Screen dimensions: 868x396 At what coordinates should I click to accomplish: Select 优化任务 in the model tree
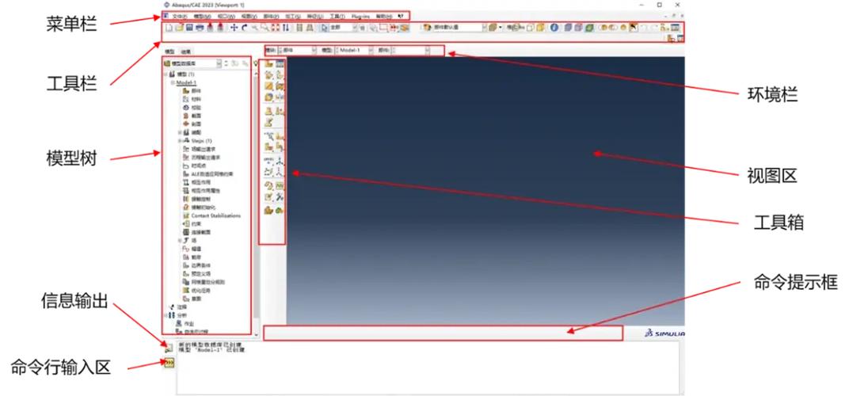click(x=200, y=290)
